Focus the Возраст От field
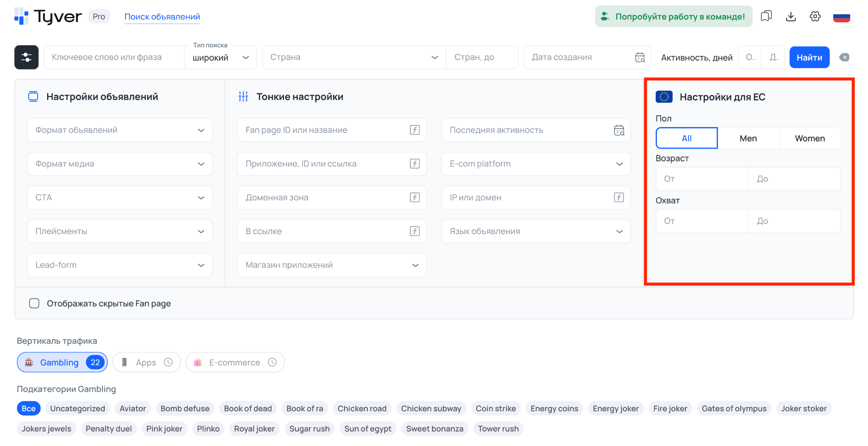 click(702, 179)
